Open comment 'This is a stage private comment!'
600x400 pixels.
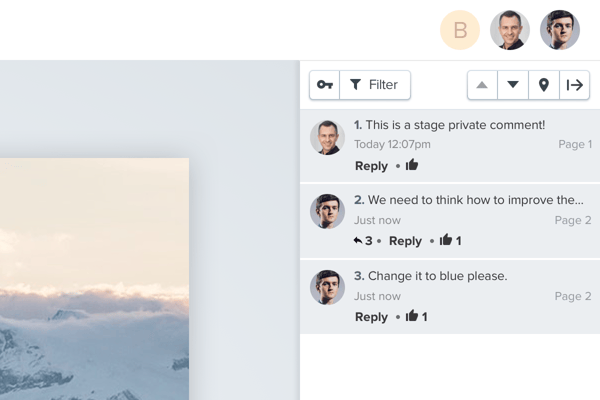tap(455, 125)
